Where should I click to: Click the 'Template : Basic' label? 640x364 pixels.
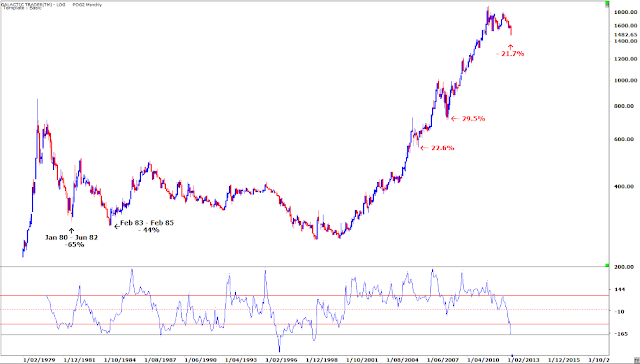pos(23,8)
